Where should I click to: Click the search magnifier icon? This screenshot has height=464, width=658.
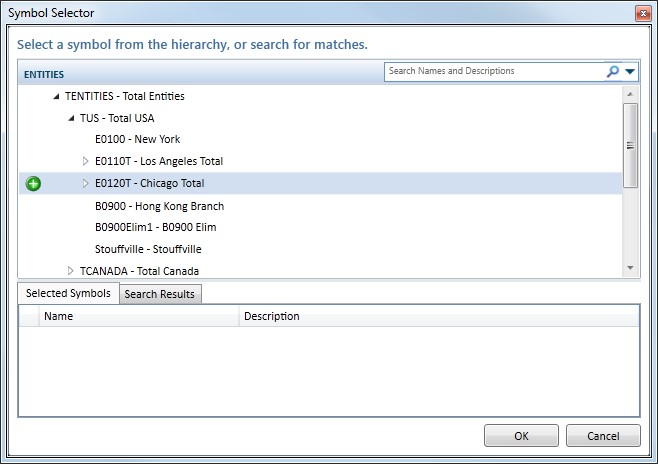click(612, 72)
